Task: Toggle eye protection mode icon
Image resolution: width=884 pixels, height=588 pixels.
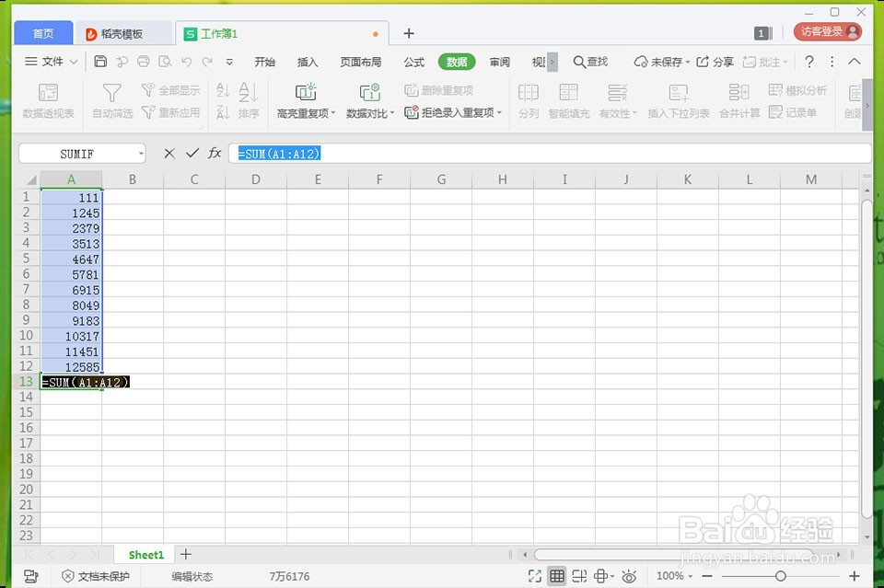Action: point(629,576)
